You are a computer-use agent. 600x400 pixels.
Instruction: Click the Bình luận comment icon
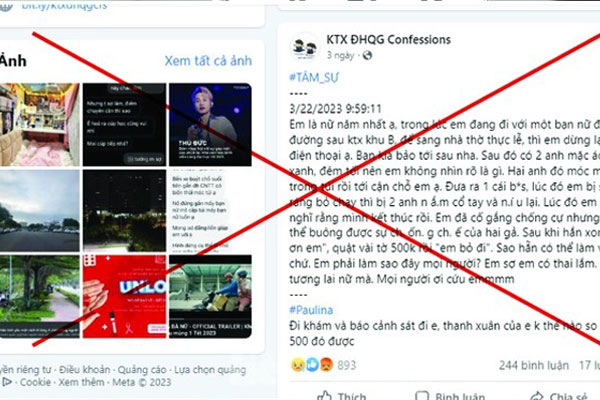point(422,396)
